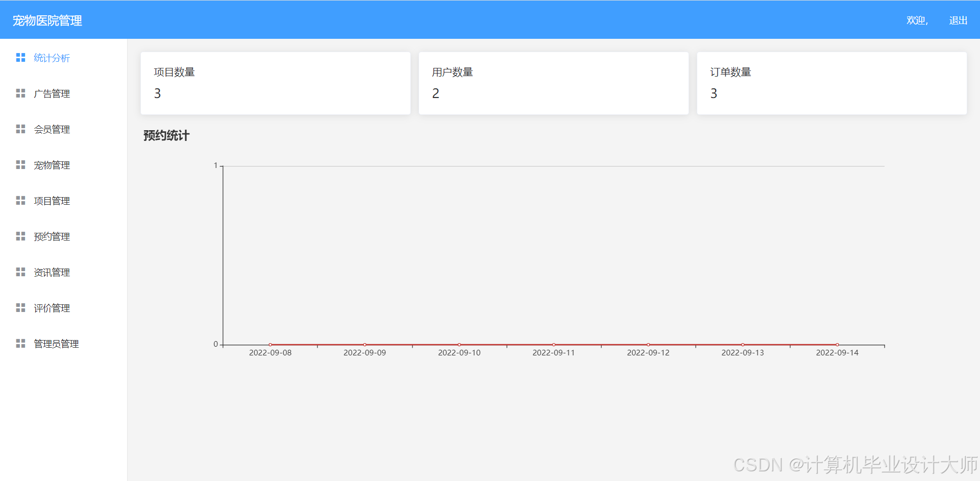Open 项目管理 from the sidebar
The height and width of the screenshot is (481, 980).
63,201
